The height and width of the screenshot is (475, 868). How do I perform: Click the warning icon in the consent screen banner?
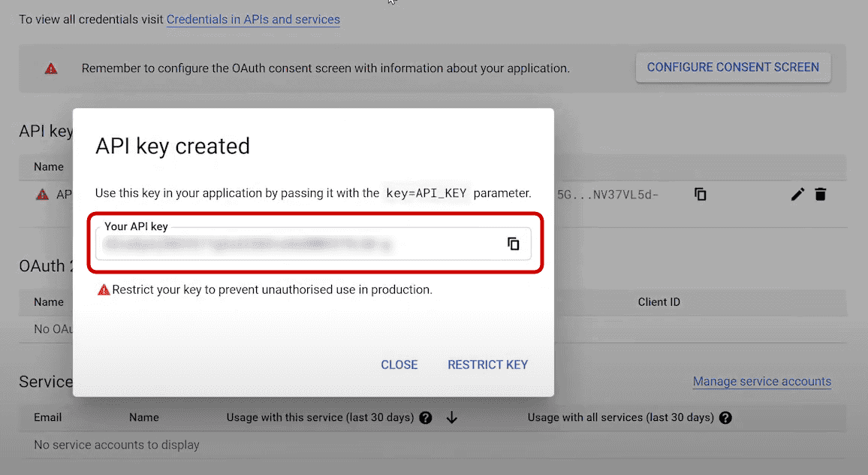(x=51, y=68)
